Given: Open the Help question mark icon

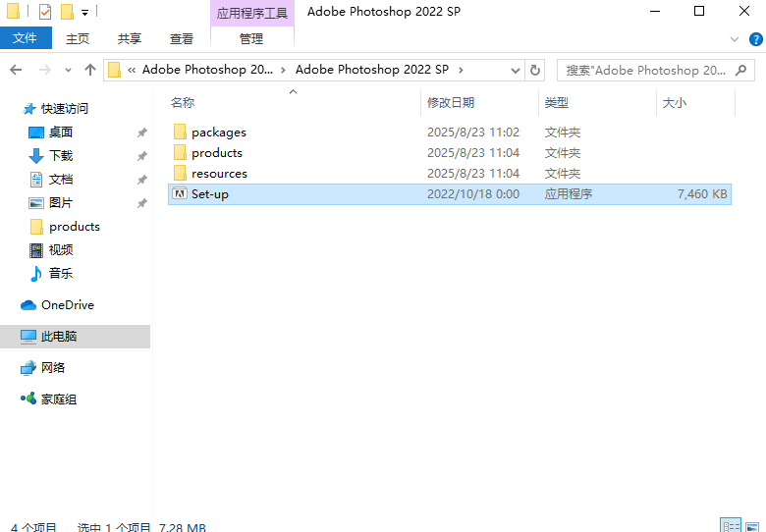Looking at the screenshot, I should click(755, 38).
